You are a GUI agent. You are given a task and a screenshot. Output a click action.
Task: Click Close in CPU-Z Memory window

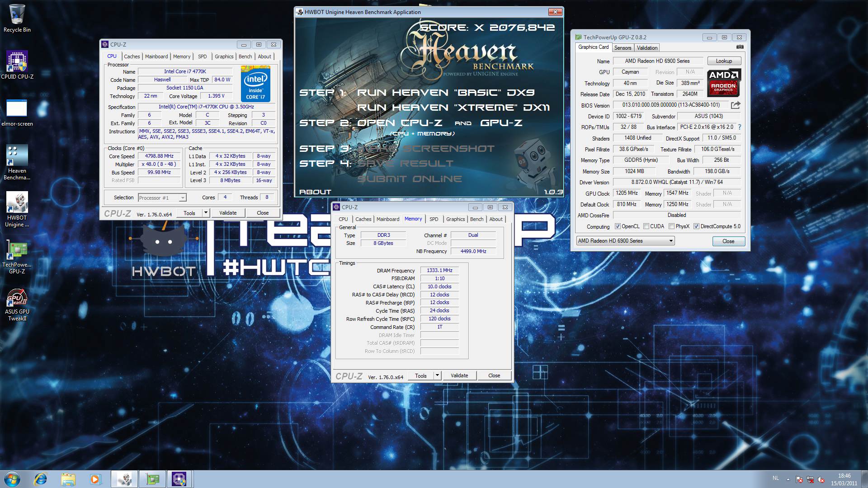tap(494, 375)
